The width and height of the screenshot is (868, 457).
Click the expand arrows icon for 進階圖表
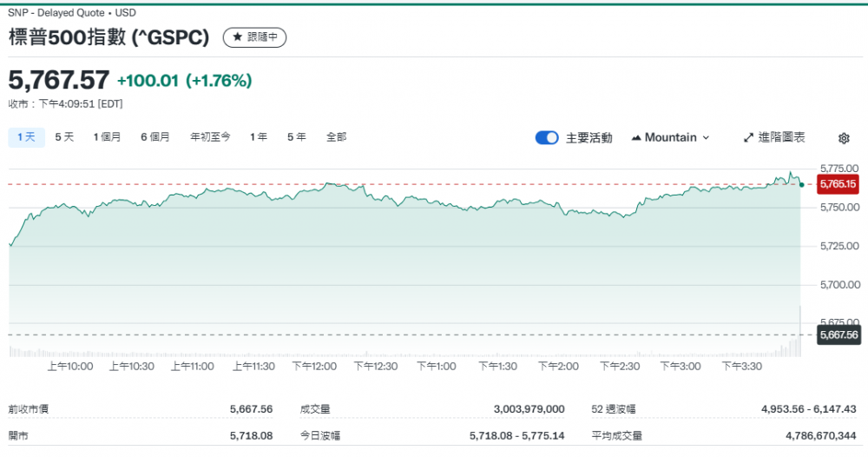click(749, 137)
